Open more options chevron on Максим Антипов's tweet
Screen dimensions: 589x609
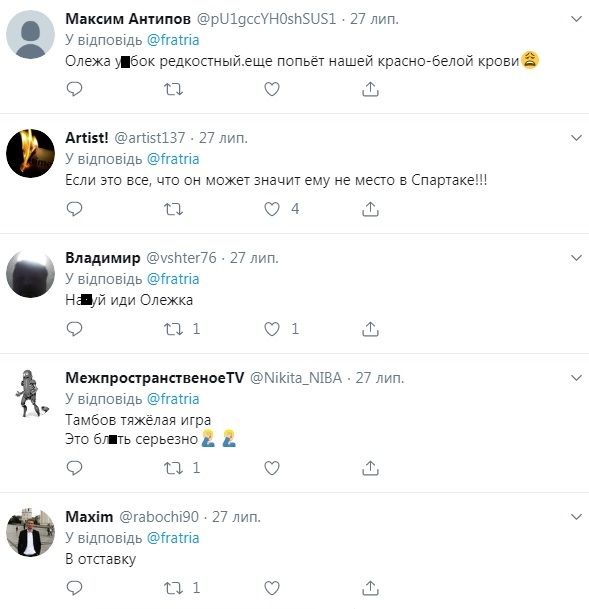(576, 19)
